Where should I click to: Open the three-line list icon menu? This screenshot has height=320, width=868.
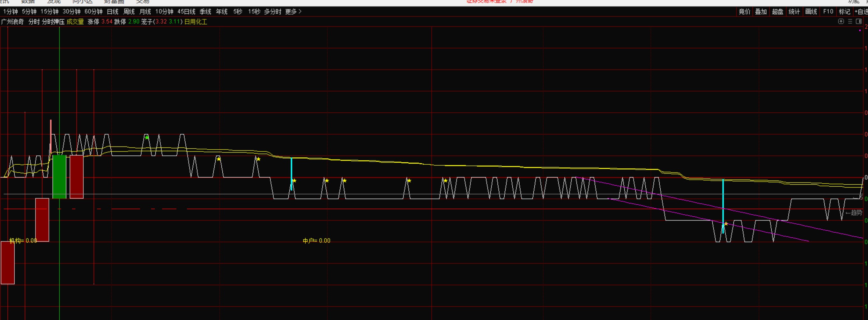tap(850, 22)
